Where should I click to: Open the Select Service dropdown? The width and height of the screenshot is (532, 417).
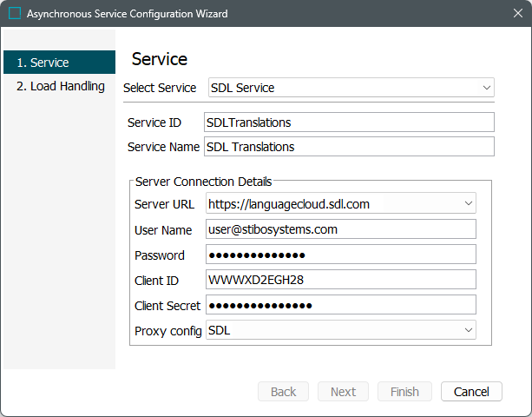point(351,88)
